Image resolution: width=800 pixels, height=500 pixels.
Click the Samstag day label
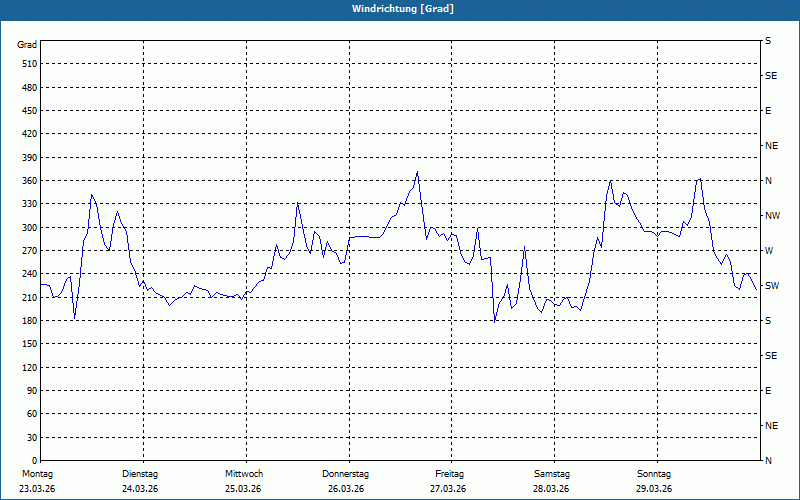coord(551,474)
